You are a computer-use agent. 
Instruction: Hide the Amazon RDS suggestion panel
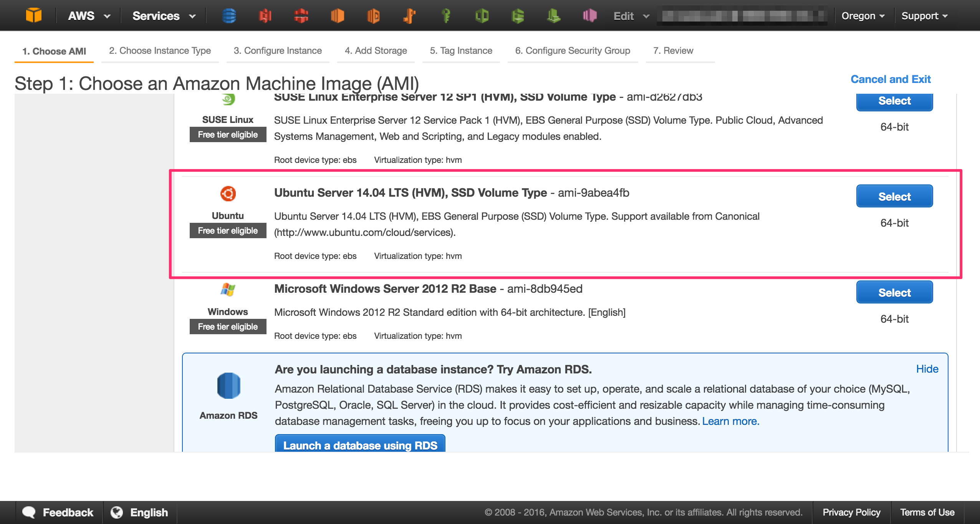927,369
